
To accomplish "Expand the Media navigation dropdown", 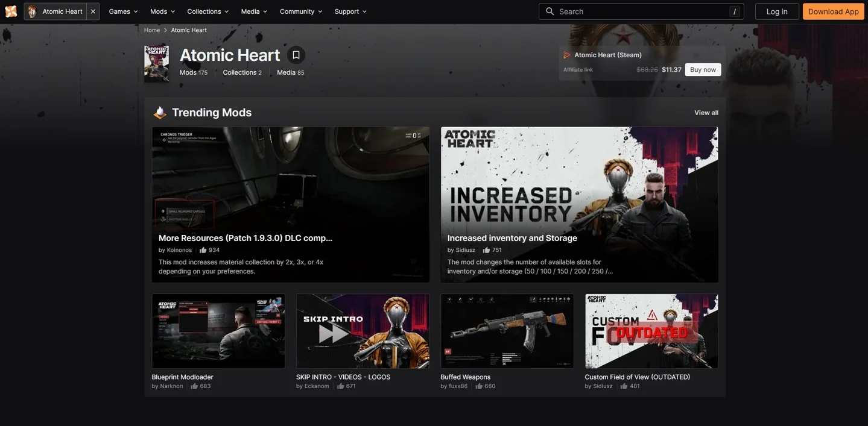I will [x=254, y=11].
